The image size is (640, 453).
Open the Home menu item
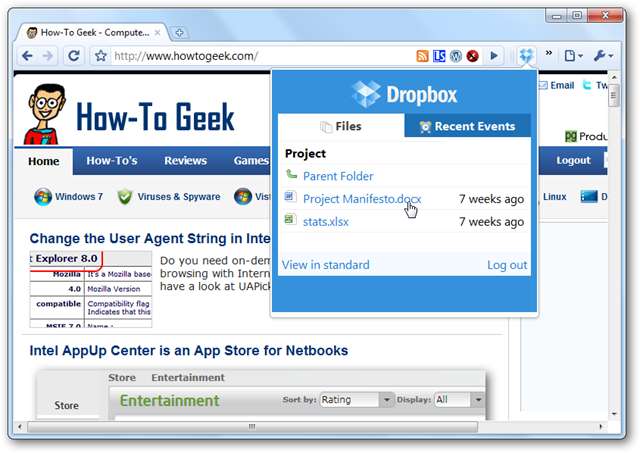click(x=44, y=161)
